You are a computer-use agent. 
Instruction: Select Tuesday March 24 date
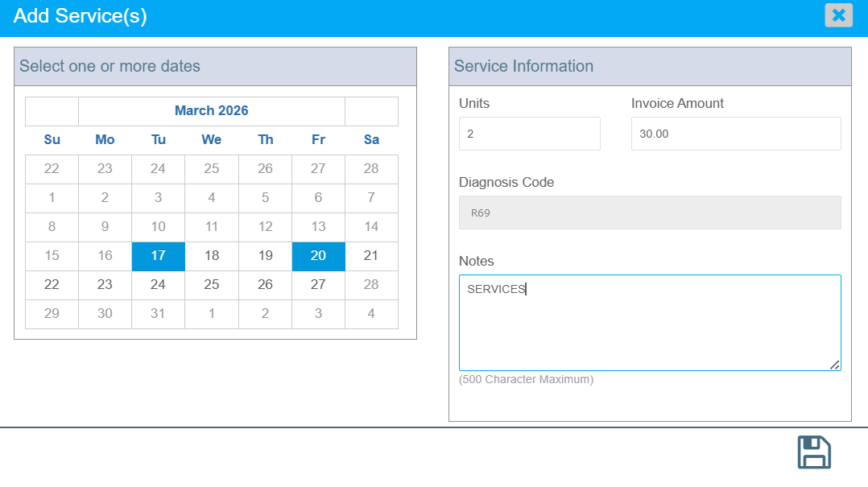159,285
